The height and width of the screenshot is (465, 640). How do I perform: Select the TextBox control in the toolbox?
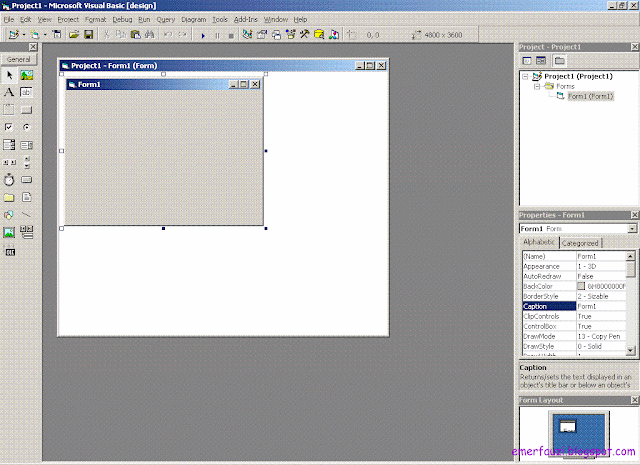[27, 92]
